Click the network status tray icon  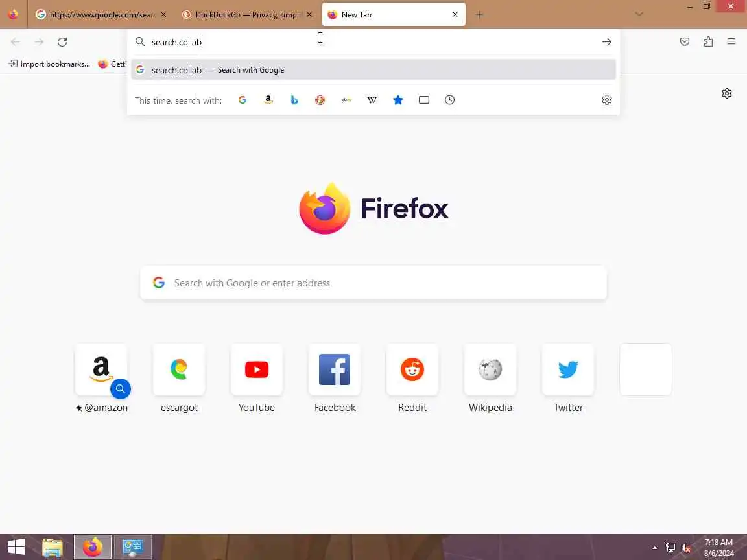[670, 548]
